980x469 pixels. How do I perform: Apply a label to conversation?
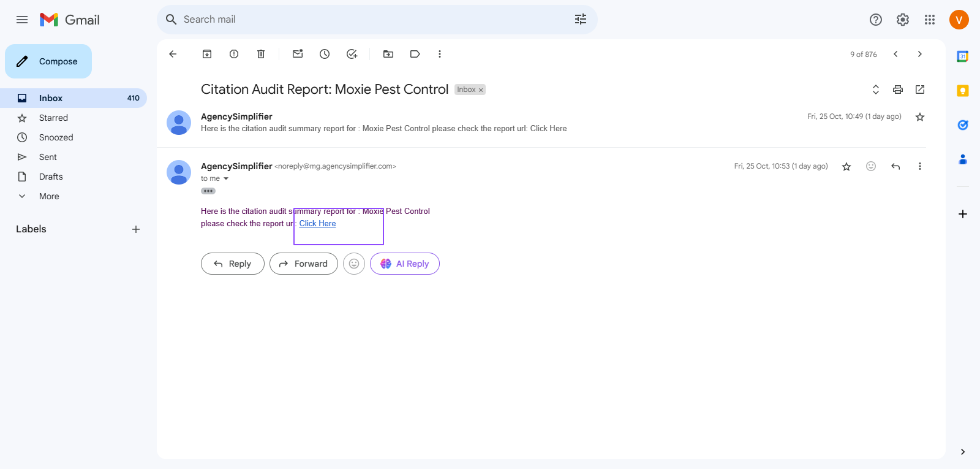tap(415, 54)
